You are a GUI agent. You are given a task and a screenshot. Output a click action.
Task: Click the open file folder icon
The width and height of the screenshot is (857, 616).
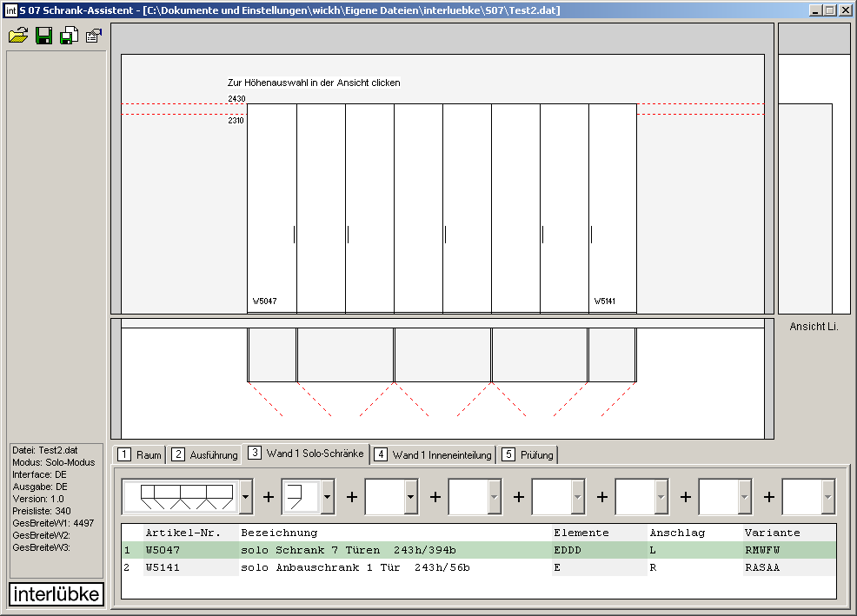[x=18, y=36]
